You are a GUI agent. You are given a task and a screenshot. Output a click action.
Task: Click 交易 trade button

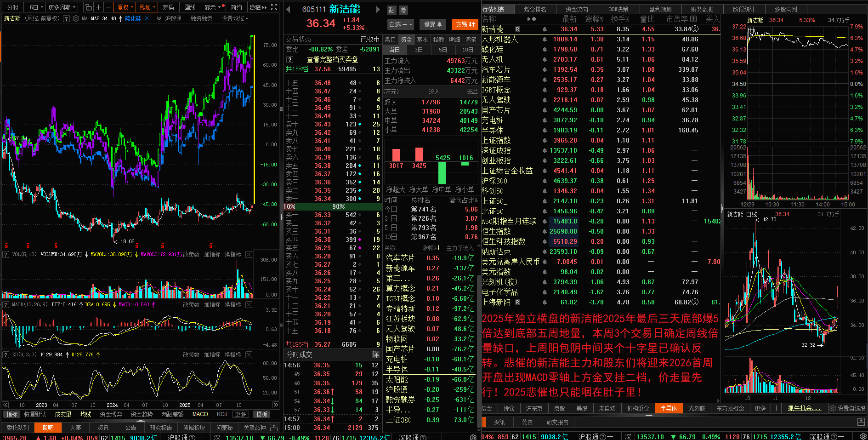click(465, 24)
